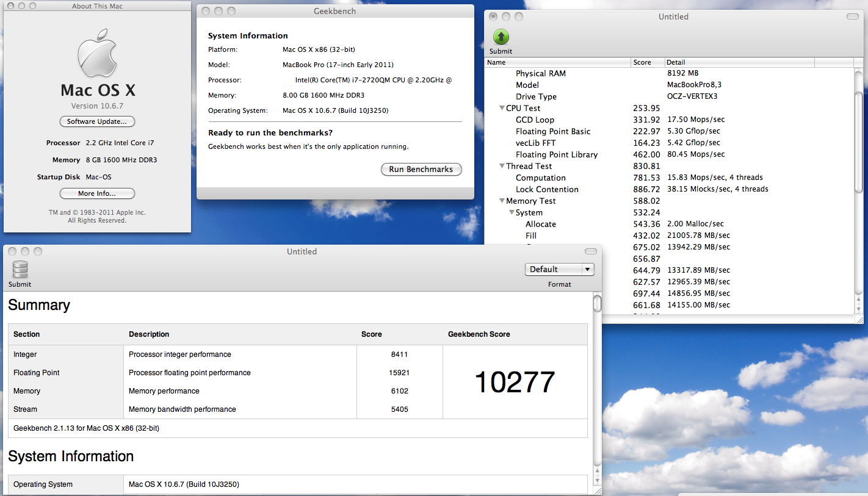868x496 pixels.
Task: Select the Computation row
Action: click(670, 178)
